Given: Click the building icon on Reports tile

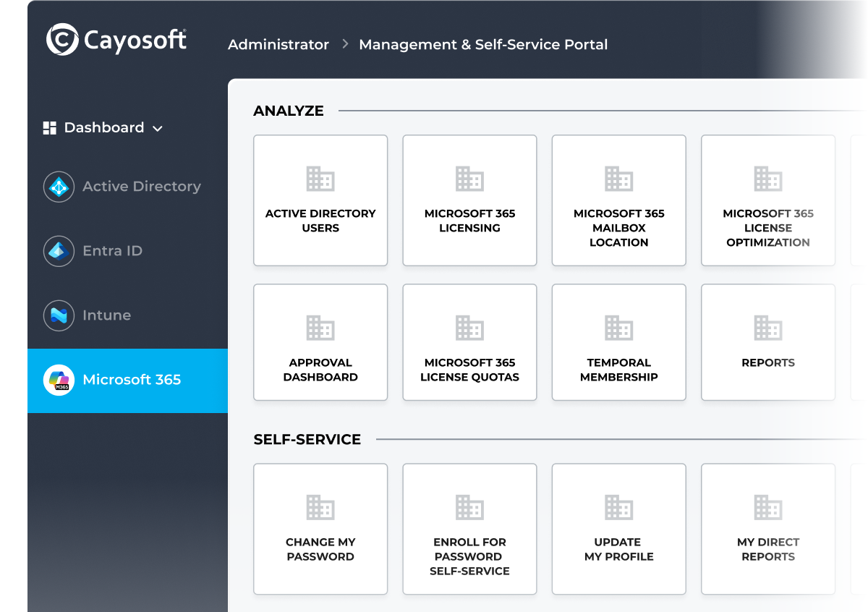Looking at the screenshot, I should pyautogui.click(x=768, y=328).
